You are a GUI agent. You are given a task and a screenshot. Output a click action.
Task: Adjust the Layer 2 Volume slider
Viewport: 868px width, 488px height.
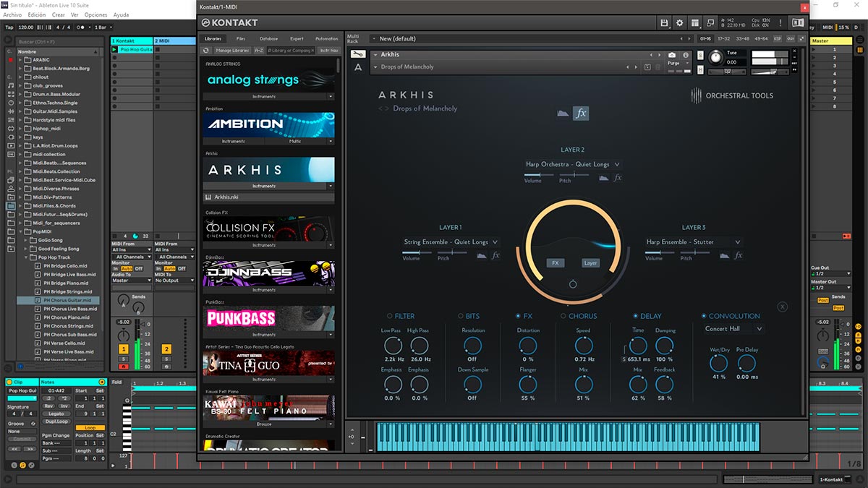coord(538,174)
